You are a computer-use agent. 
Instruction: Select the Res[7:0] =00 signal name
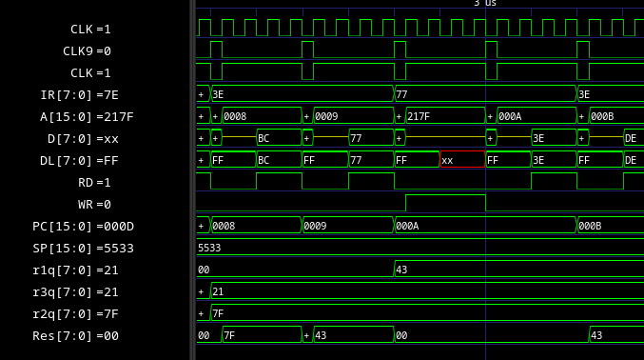click(x=75, y=336)
